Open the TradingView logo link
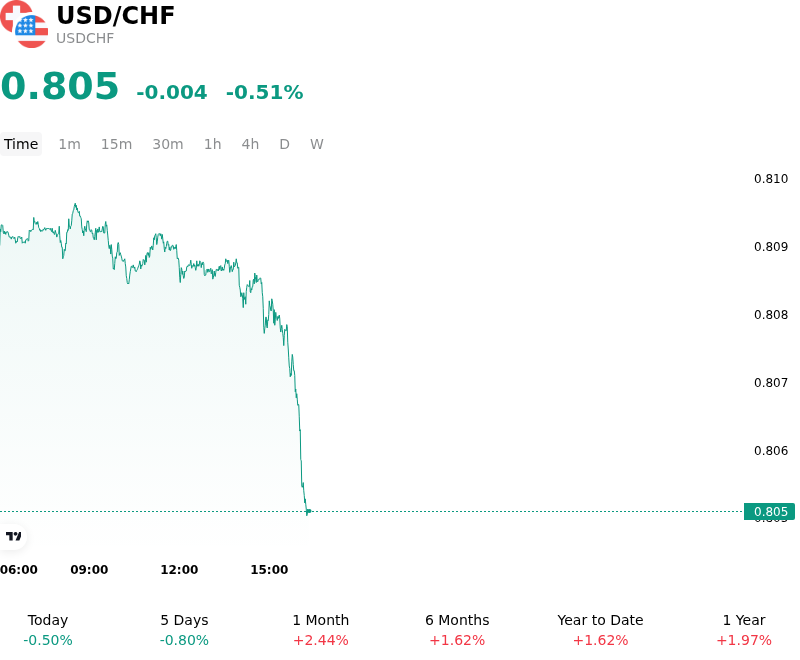Screen dimensions: 800x660 point(13,536)
